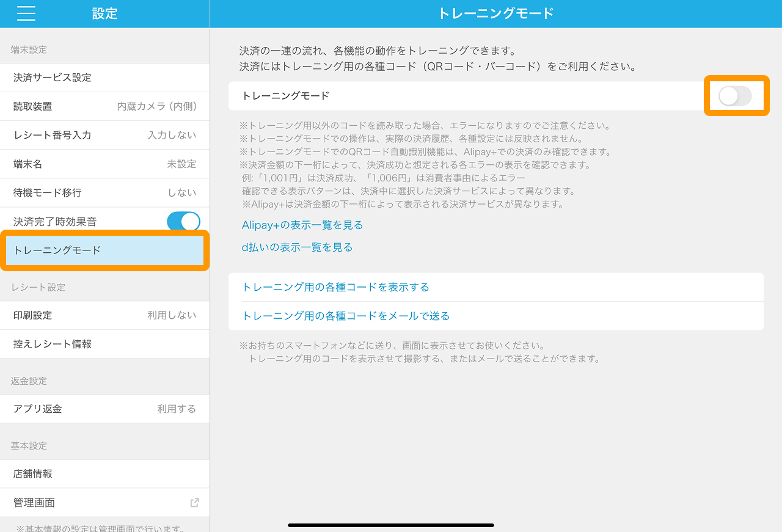Turn on the training mode toggle switch
Viewport: 782px width, 532px height.
[x=736, y=95]
